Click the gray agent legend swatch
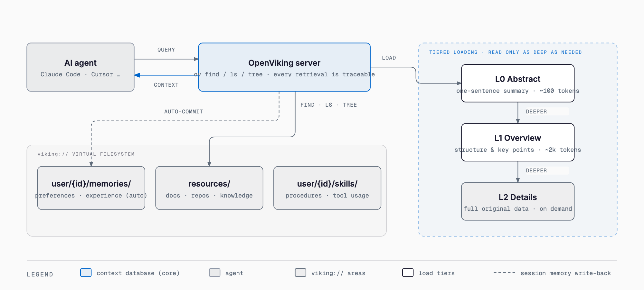The image size is (644, 290). click(x=215, y=273)
